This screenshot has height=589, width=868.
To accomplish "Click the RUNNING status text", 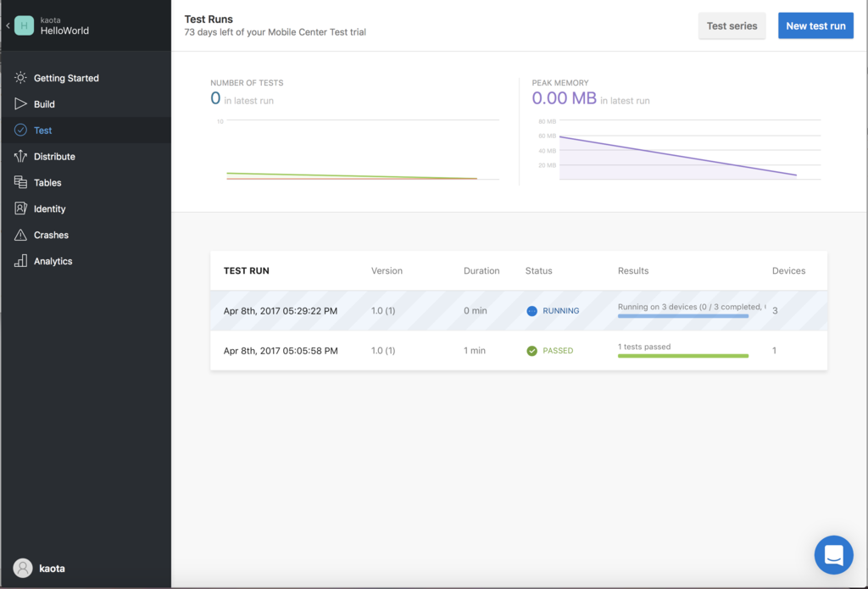I will click(561, 311).
